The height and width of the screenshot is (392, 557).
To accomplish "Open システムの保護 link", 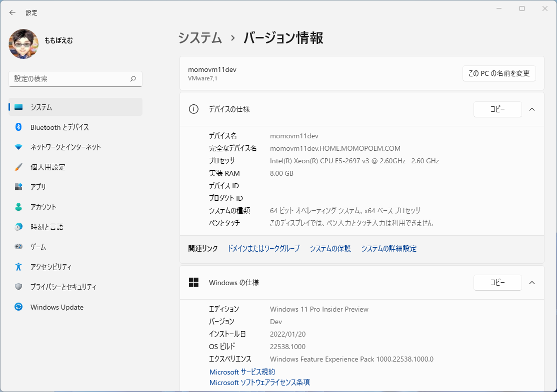I will tap(330, 248).
